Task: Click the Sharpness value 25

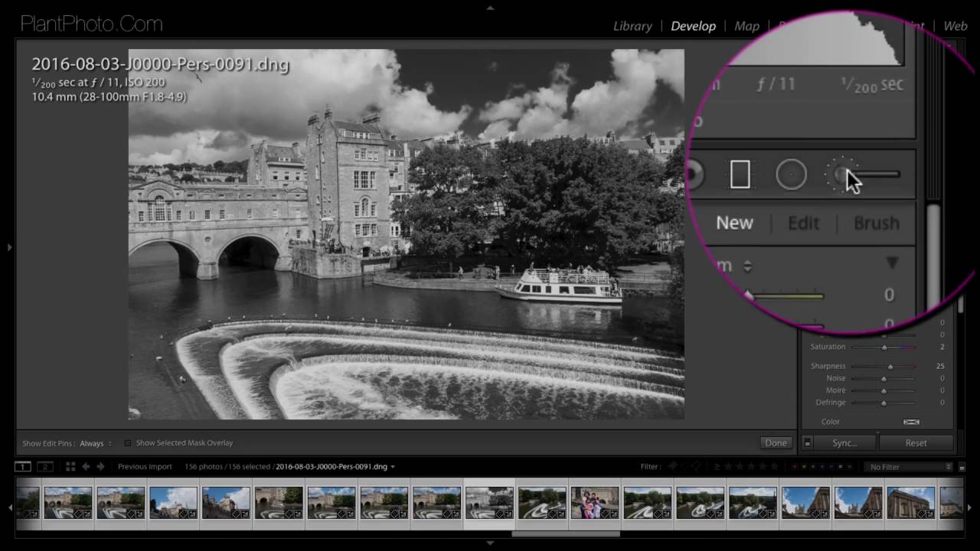Action: pyautogui.click(x=939, y=367)
